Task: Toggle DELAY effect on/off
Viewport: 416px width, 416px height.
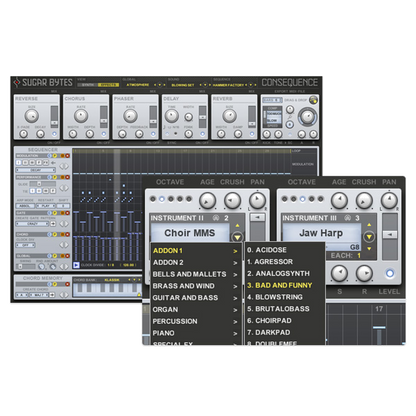Action: click(x=202, y=134)
